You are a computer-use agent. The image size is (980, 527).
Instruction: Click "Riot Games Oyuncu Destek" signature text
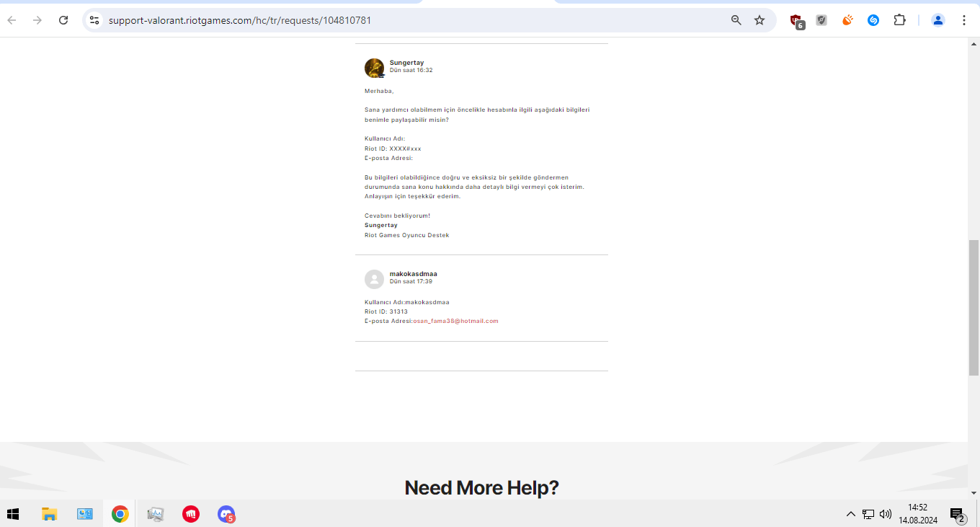[406, 235]
